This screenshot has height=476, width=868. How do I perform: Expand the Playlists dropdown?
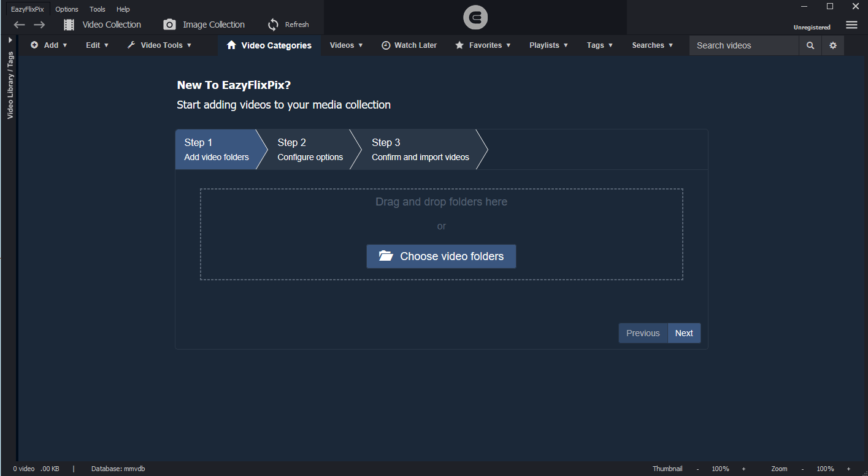[x=549, y=45]
